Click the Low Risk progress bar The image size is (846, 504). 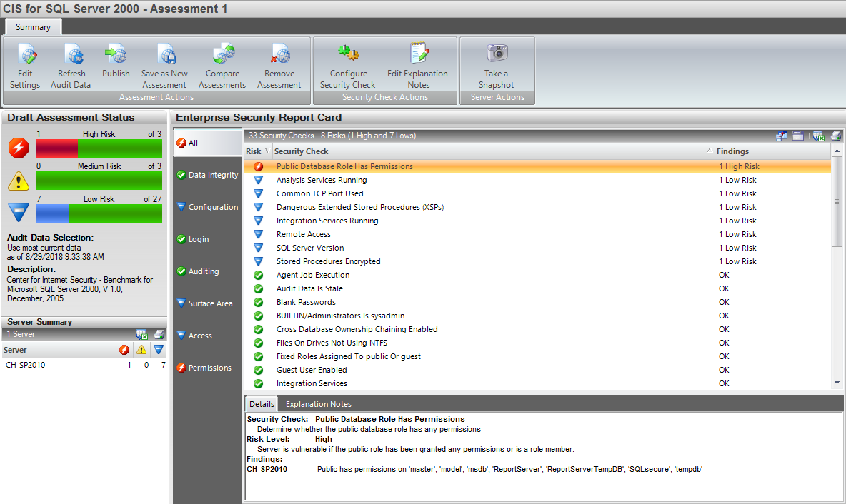(99, 213)
